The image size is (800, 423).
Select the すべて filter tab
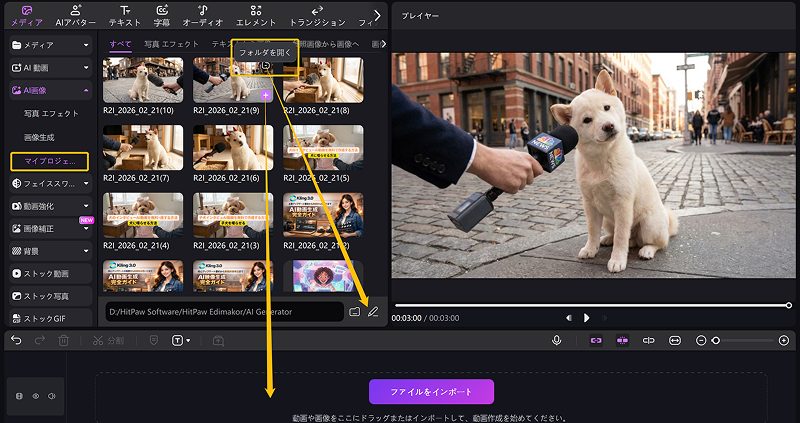pos(120,44)
